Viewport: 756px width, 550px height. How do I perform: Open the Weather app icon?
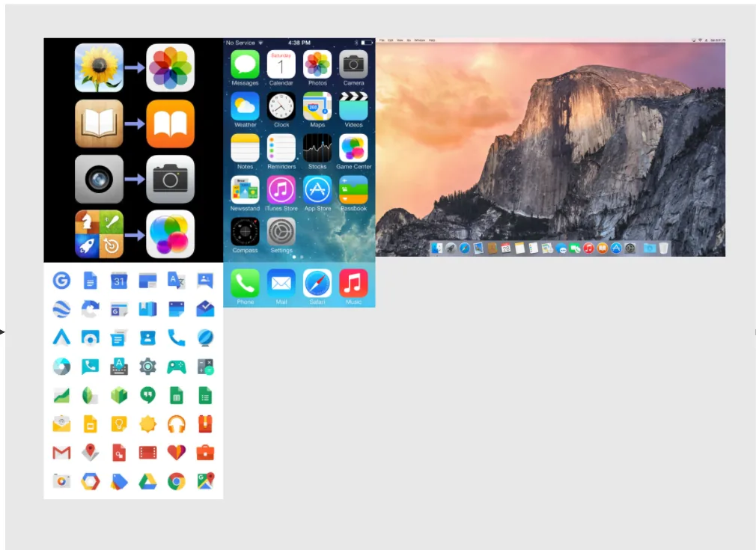(245, 106)
